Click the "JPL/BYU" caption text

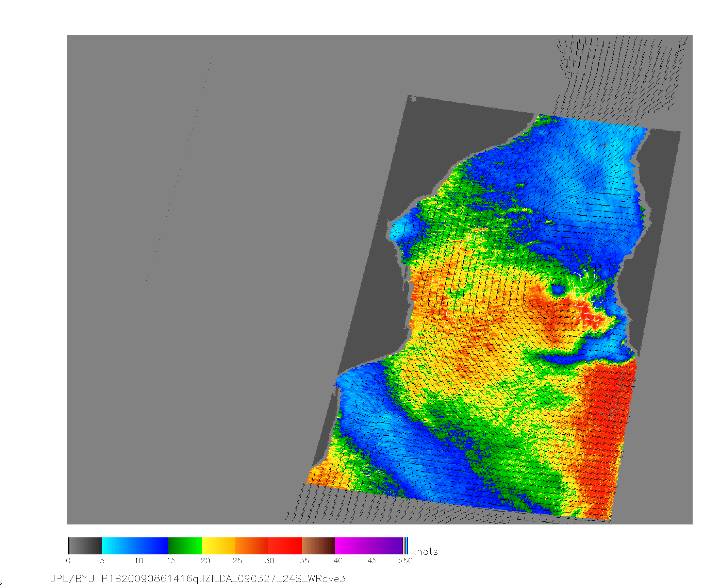pyautogui.click(x=72, y=579)
